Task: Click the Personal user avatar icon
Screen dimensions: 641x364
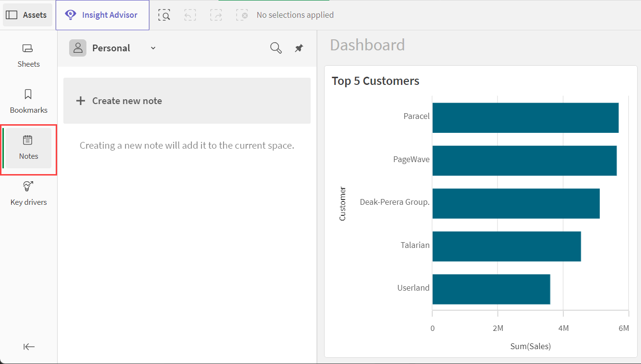Action: [78, 48]
